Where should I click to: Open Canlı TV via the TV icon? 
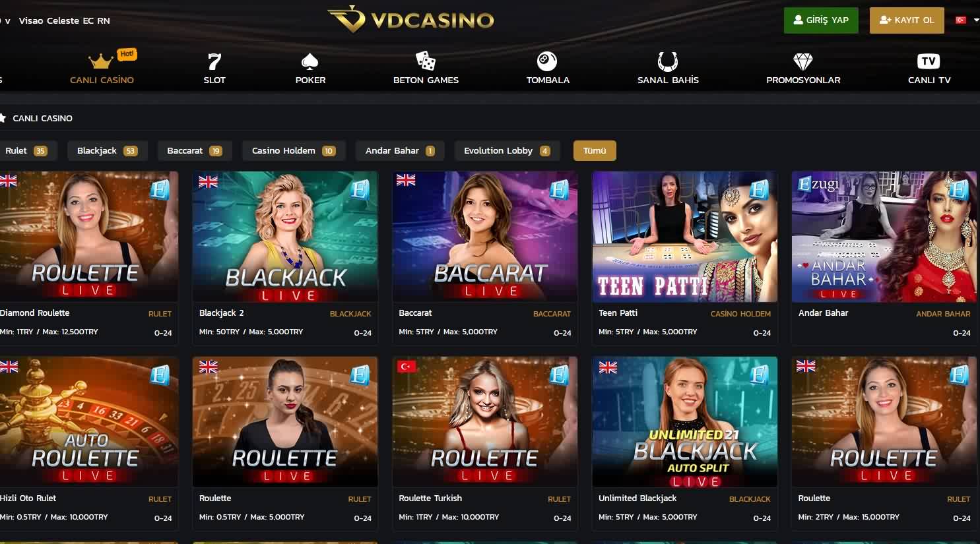coord(929,61)
